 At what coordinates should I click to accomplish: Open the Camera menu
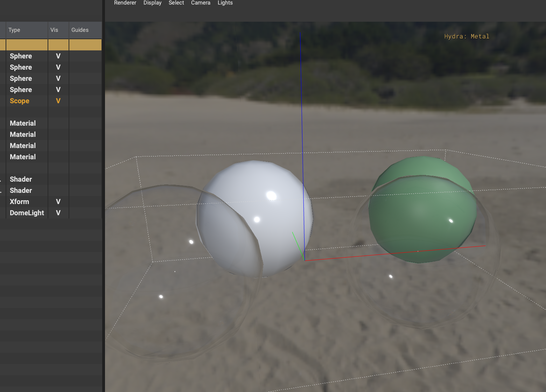click(200, 3)
